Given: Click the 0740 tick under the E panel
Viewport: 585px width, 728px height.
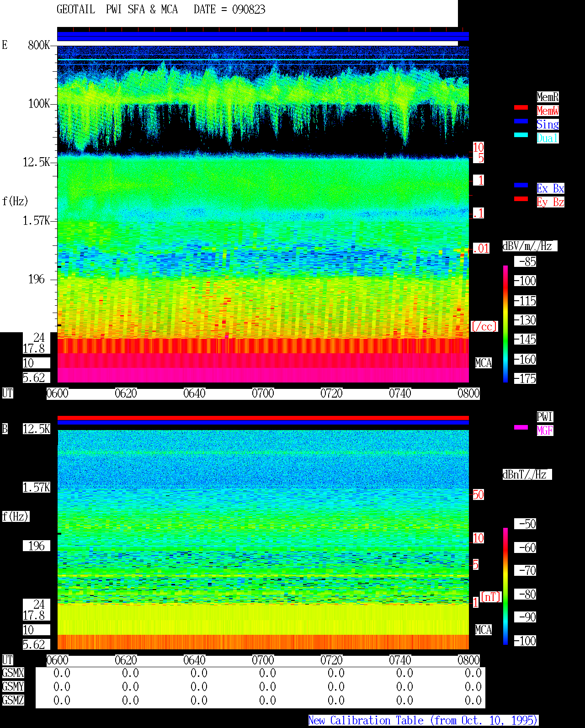Looking at the screenshot, I should (400, 393).
